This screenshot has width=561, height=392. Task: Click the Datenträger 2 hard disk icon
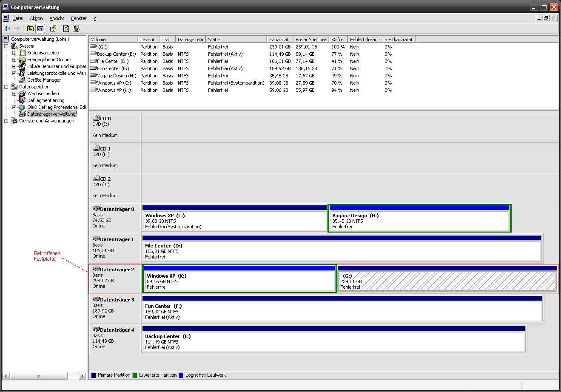pyautogui.click(x=96, y=270)
